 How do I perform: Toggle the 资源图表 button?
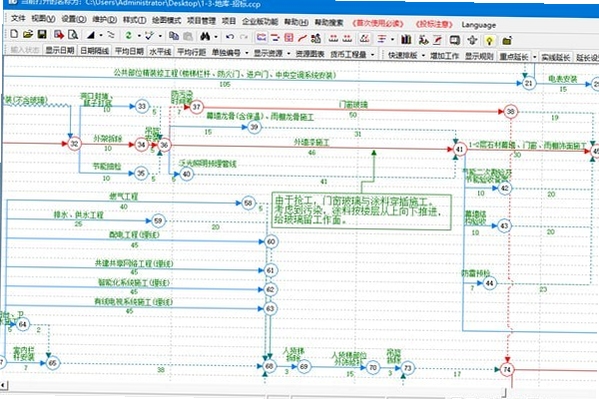tap(310, 54)
